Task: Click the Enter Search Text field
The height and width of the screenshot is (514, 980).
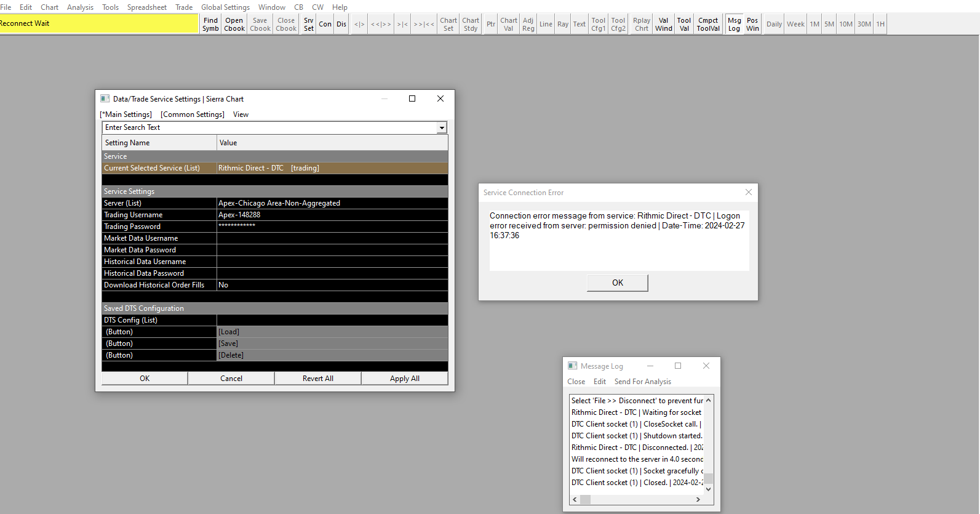Action: click(x=269, y=127)
